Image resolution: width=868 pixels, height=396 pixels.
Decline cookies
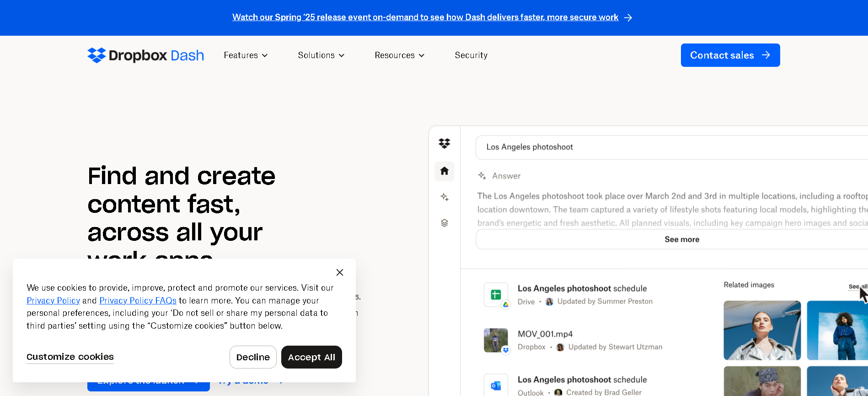click(x=253, y=357)
